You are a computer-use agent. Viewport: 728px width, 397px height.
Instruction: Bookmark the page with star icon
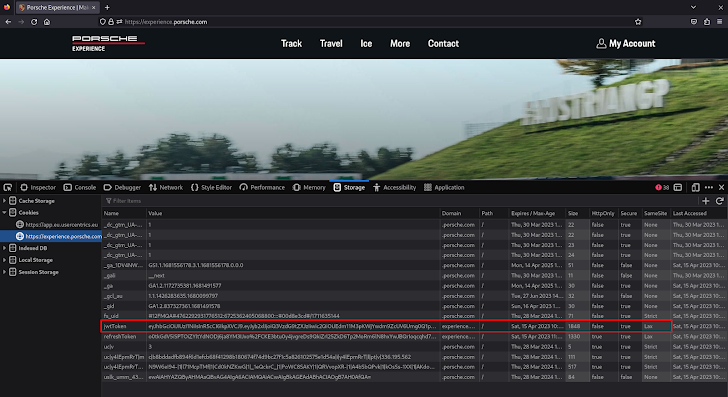click(x=638, y=22)
